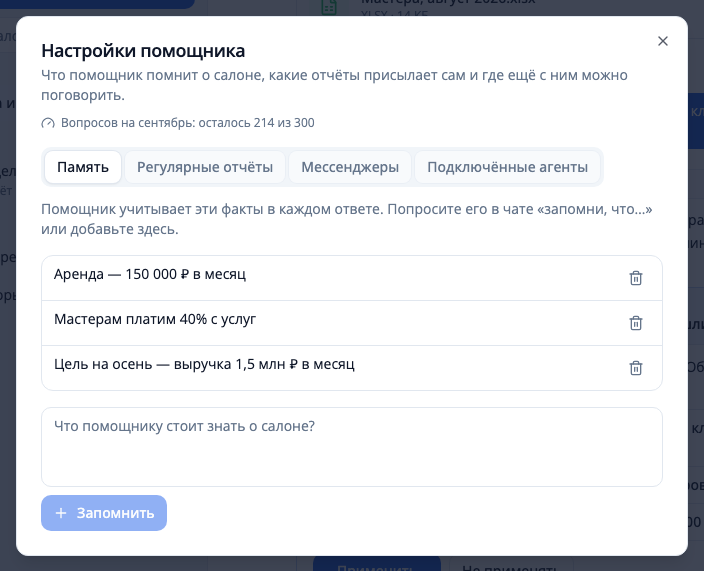Click the Настройки помощника heading
Viewport: 704px width, 571px height.
click(x=143, y=51)
